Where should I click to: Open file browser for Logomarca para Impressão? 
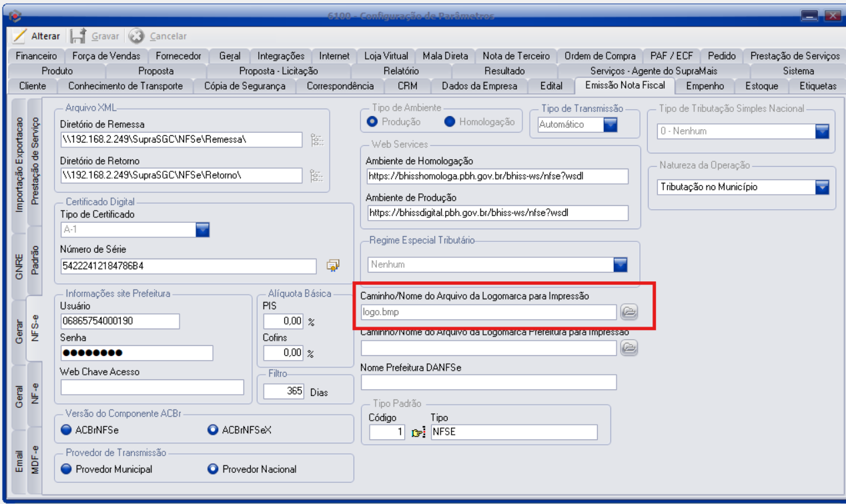click(628, 311)
